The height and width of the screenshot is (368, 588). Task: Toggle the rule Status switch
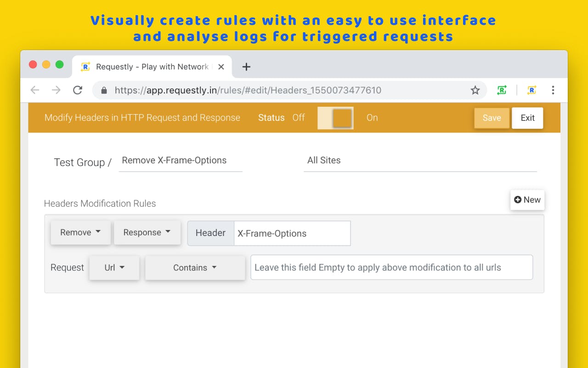pyautogui.click(x=335, y=118)
